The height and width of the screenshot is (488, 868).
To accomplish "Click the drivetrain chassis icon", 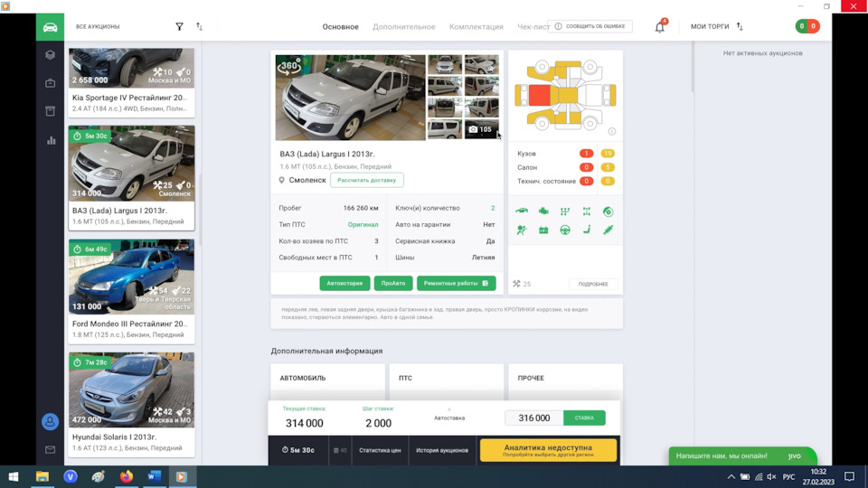I will (586, 211).
